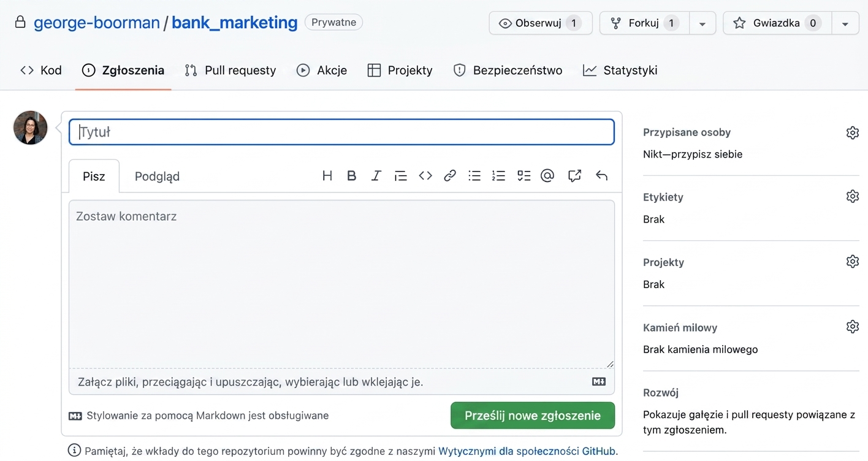Switch to the Podgląd preview tab
The width and height of the screenshot is (868, 461).
tap(157, 177)
